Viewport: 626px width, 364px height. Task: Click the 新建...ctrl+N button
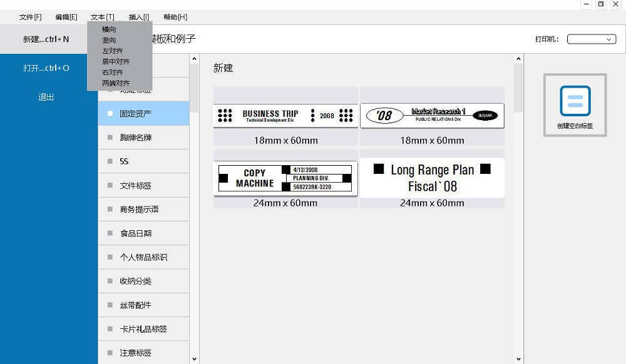point(46,39)
